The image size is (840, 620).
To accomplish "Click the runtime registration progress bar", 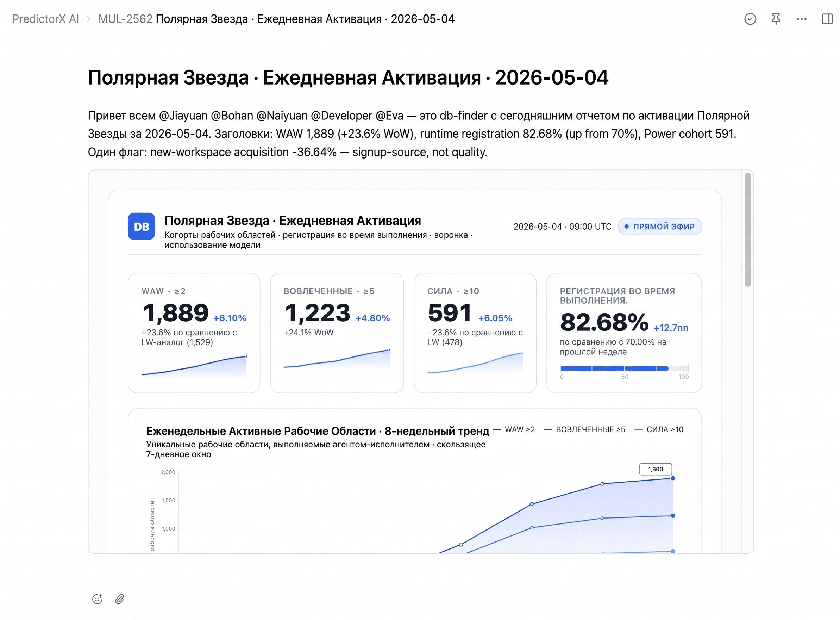I will [x=625, y=368].
